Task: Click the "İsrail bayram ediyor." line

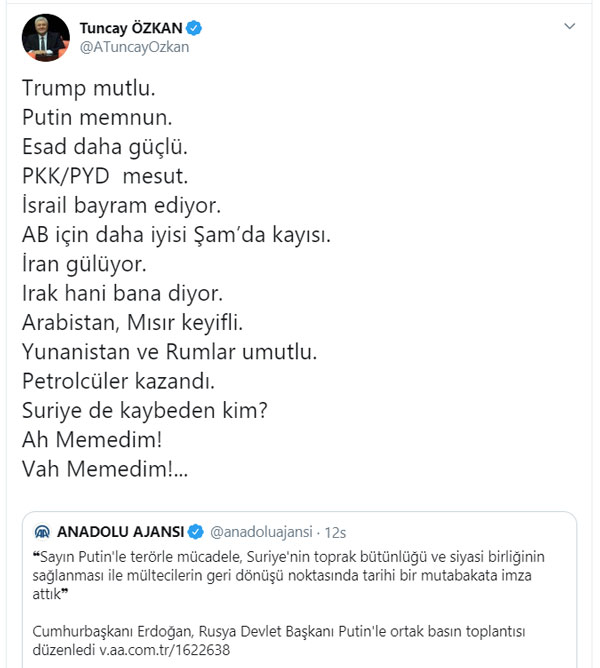Action: pyautogui.click(x=119, y=207)
